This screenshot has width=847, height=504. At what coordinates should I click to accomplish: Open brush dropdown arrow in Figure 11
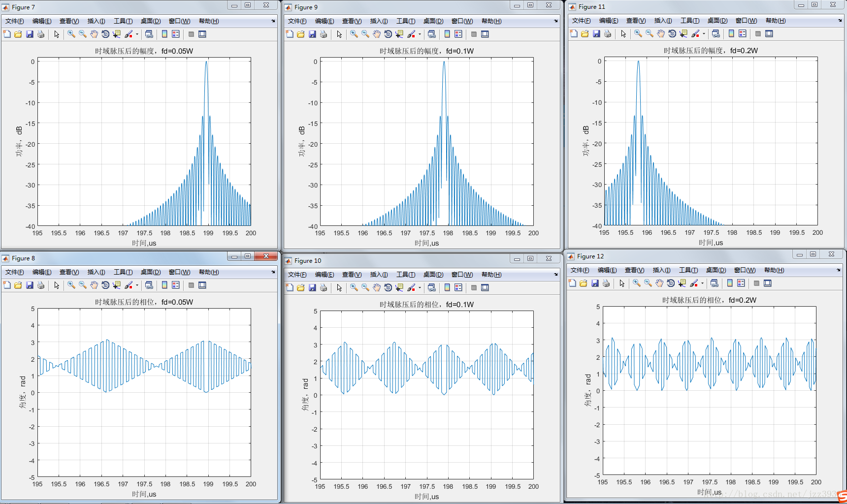(x=704, y=33)
